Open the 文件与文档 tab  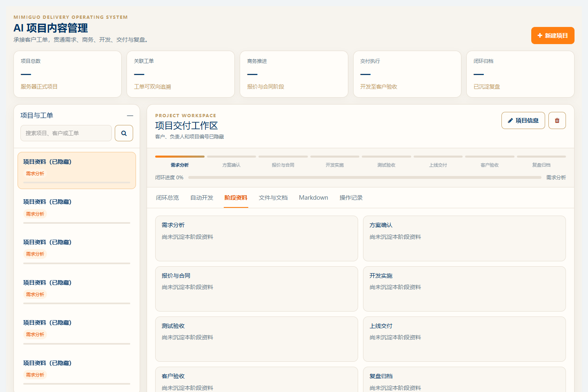click(x=273, y=198)
